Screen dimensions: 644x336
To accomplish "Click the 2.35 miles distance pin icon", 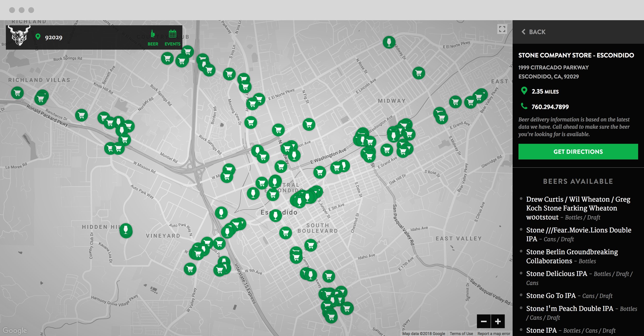I will tap(524, 91).
